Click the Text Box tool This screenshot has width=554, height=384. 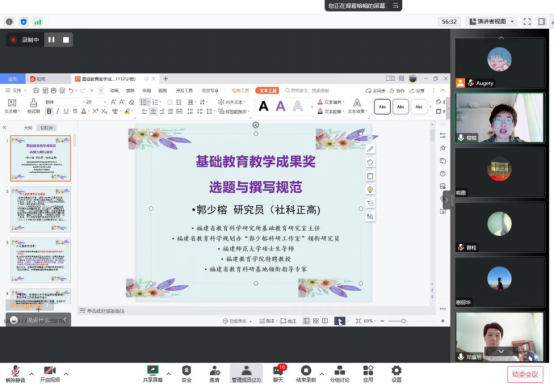(x=12, y=106)
